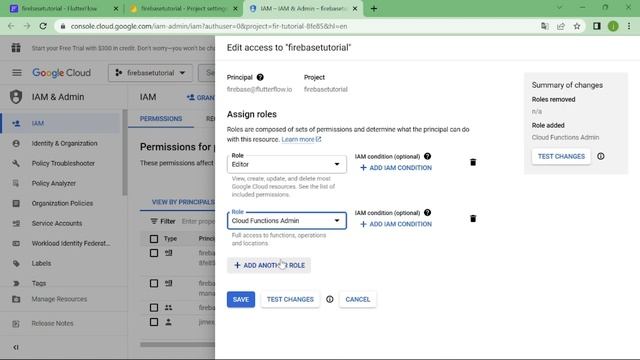The width and height of the screenshot is (640, 360).
Task: Click TEST CHANGES next to Save
Action: click(290, 300)
